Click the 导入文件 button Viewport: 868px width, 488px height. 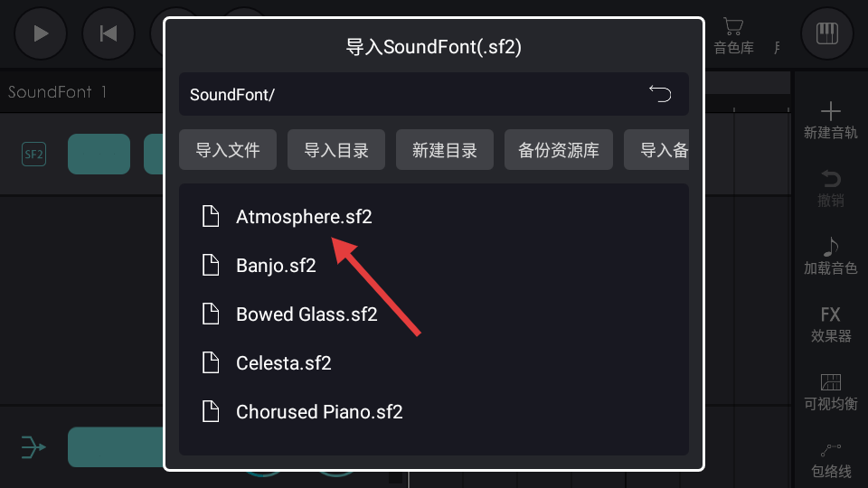click(228, 150)
